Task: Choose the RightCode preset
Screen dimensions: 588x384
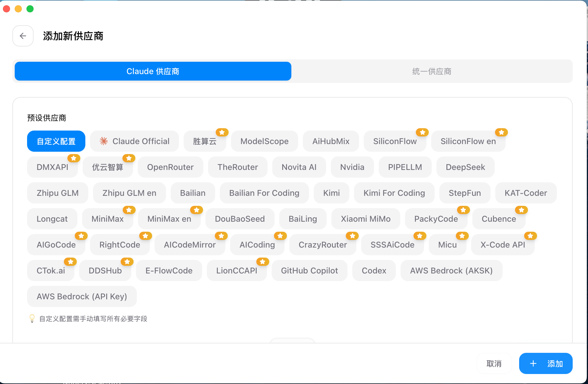Action: click(120, 245)
